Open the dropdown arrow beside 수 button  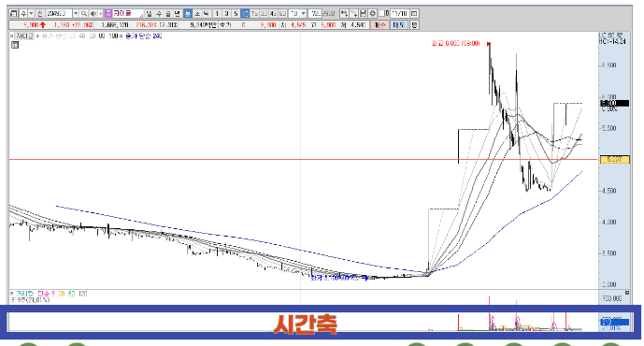pos(31,14)
